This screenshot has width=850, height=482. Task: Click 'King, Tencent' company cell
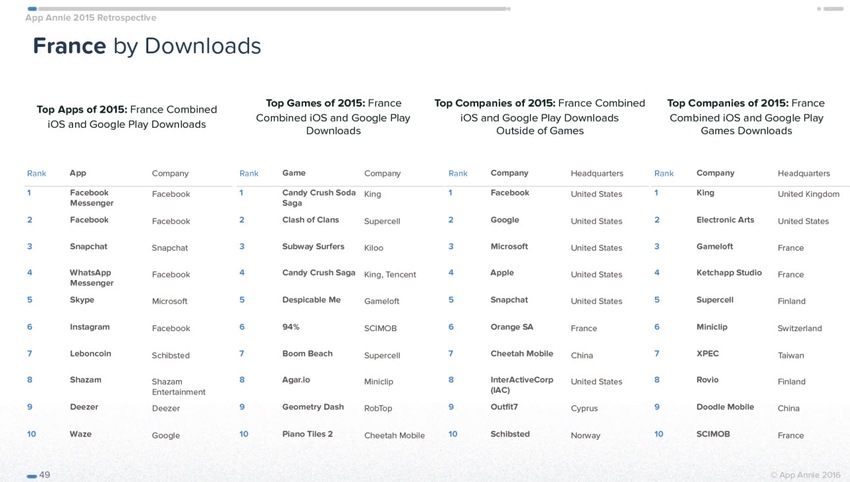click(390, 274)
